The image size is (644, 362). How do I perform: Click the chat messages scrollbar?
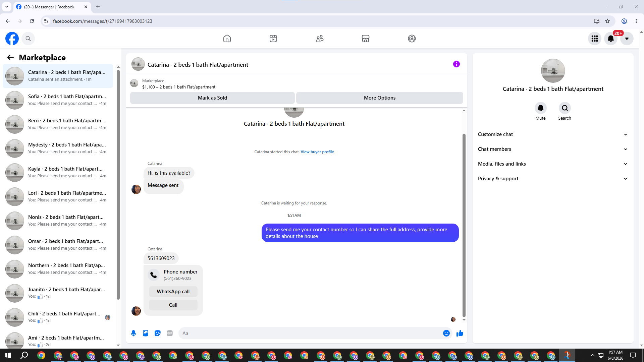[x=464, y=225]
